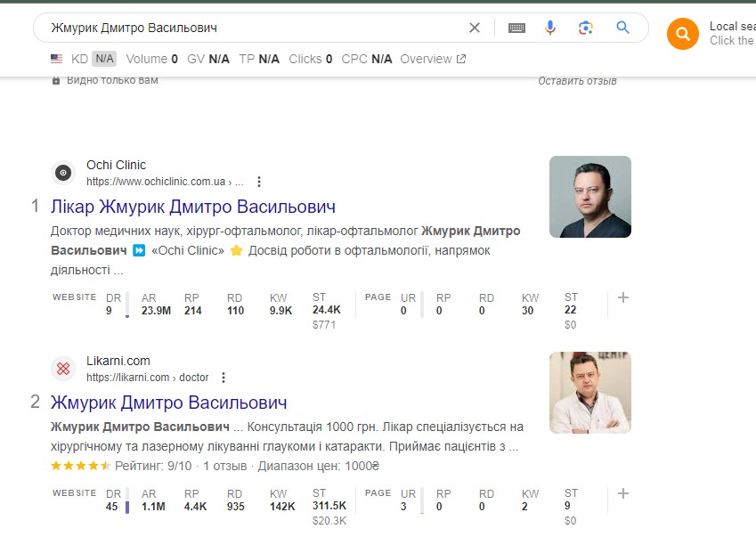The width and height of the screenshot is (756, 545).
Task: Open the Likarni.com Жмурик Дмитро Васильович result
Action: pyautogui.click(x=169, y=403)
